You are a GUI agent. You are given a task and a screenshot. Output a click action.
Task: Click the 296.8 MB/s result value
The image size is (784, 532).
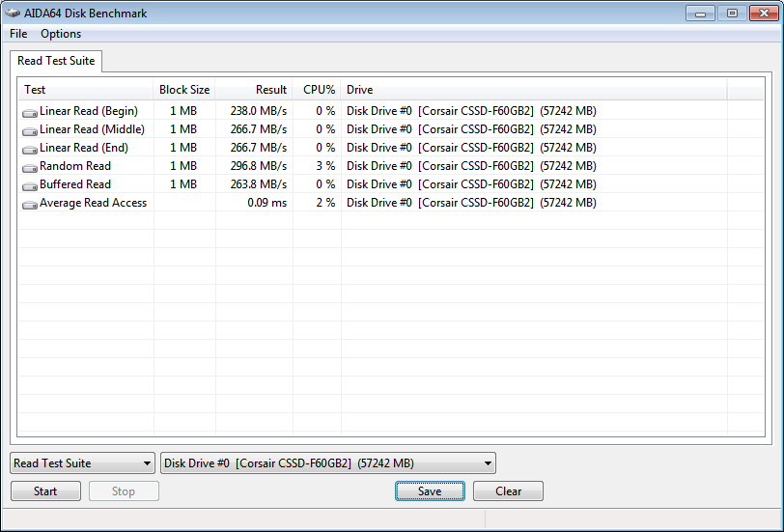[x=259, y=166]
